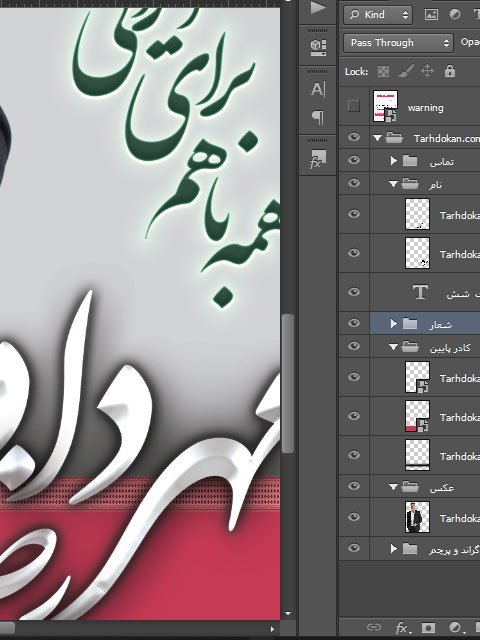Open the 3D panel cube icon
The width and height of the screenshot is (480, 640).
[x=318, y=47]
